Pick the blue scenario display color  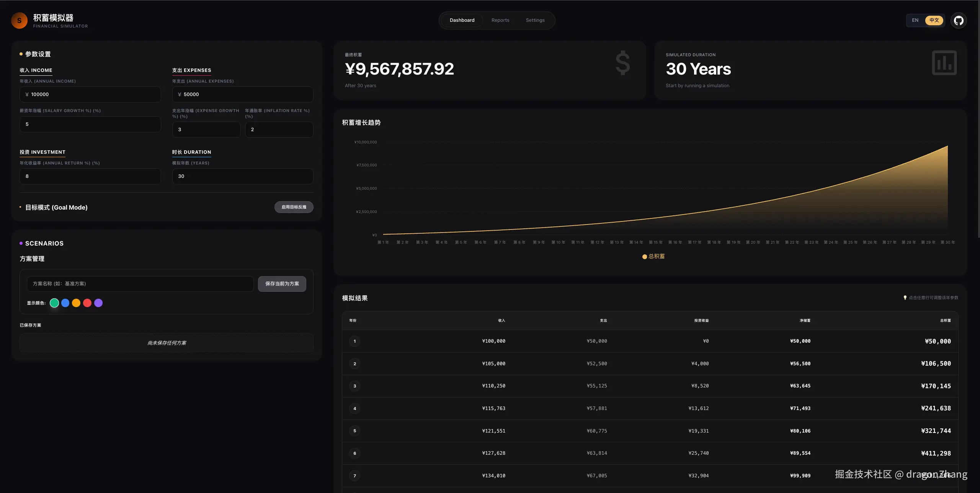65,303
